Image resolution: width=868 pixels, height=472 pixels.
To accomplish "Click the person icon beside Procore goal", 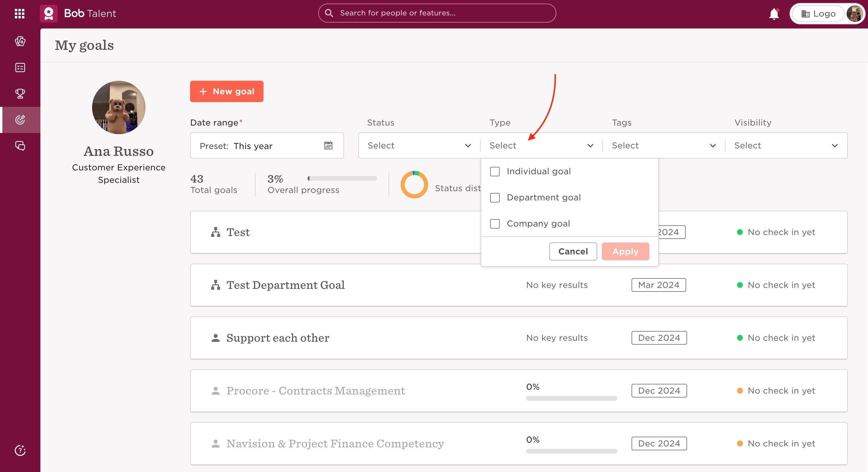I will tap(216, 391).
